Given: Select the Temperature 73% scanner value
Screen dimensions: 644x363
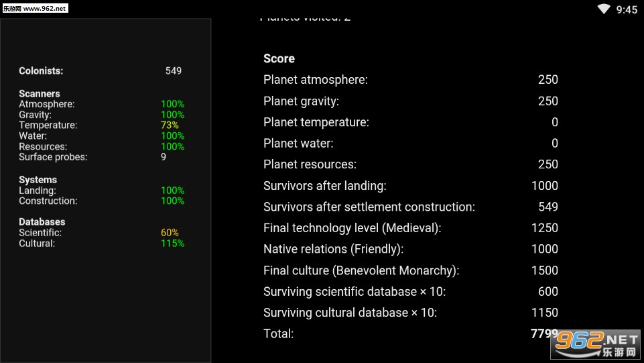Looking at the screenshot, I should [170, 125].
